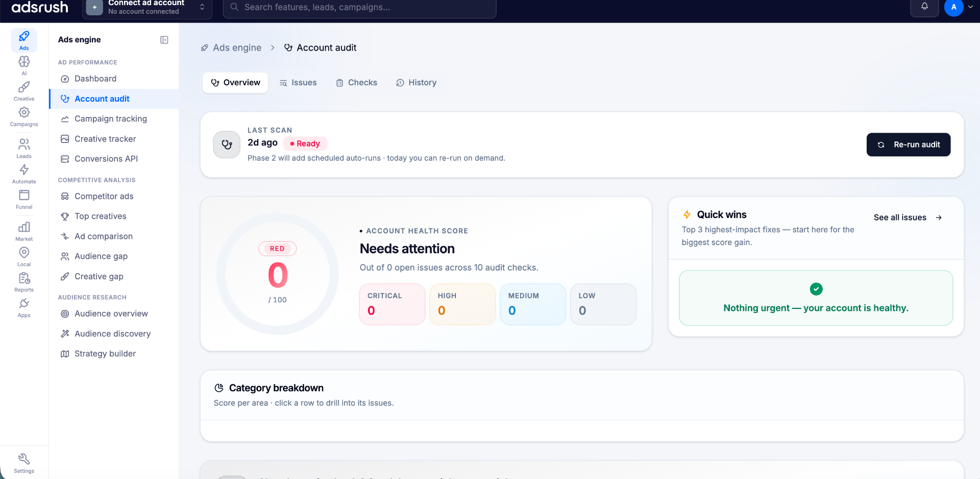
Task: Click the Category breakdown pie chart icon
Action: 219,388
